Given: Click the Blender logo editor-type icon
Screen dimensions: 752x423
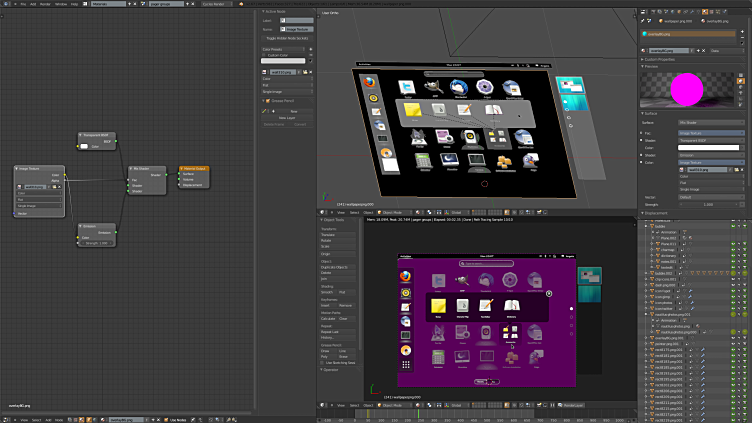Looking at the screenshot, I should 7,4.
